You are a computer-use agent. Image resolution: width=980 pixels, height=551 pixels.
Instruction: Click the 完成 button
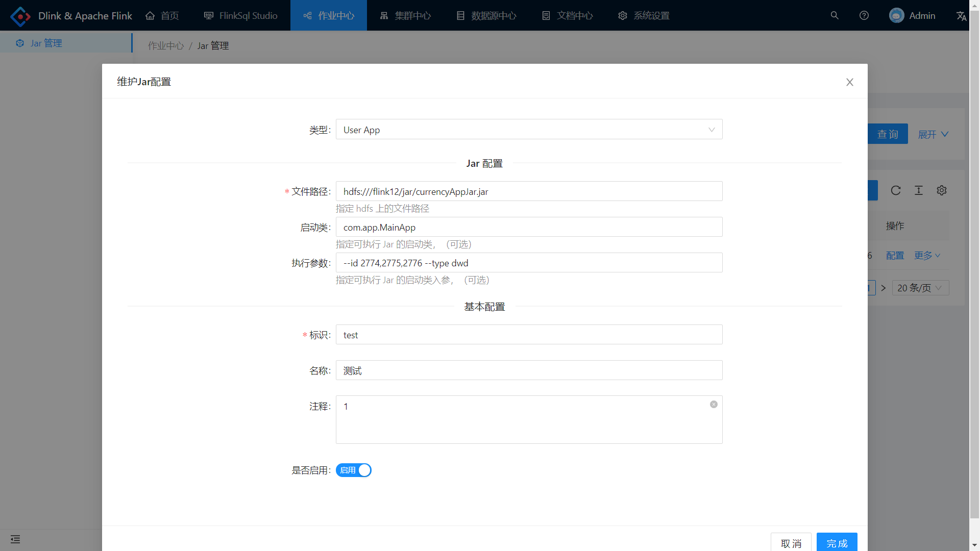coord(837,543)
